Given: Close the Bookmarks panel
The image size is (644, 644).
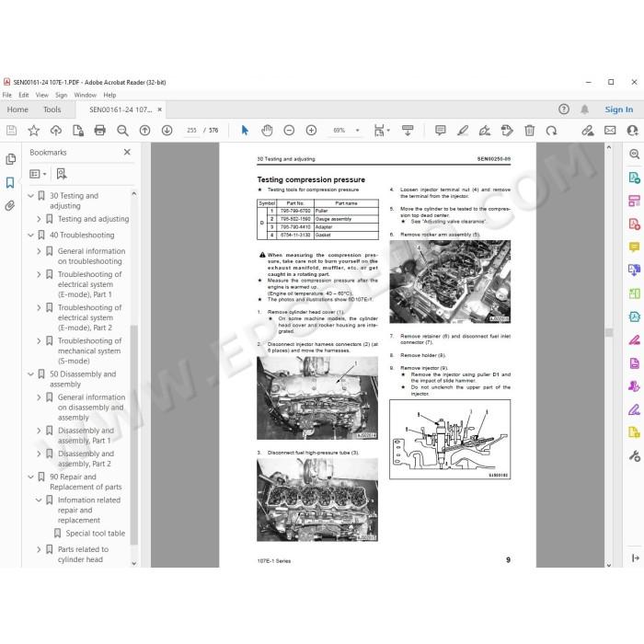Looking at the screenshot, I should point(127,153).
